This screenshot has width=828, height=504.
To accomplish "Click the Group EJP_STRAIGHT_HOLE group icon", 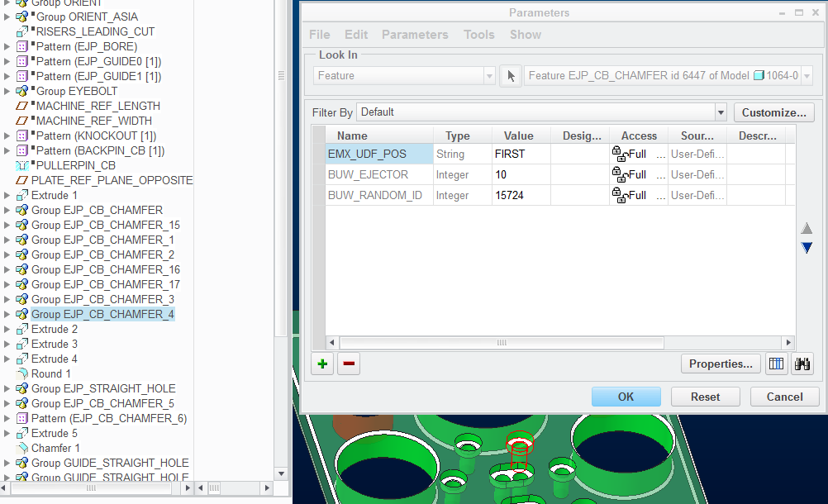I will (x=21, y=388).
